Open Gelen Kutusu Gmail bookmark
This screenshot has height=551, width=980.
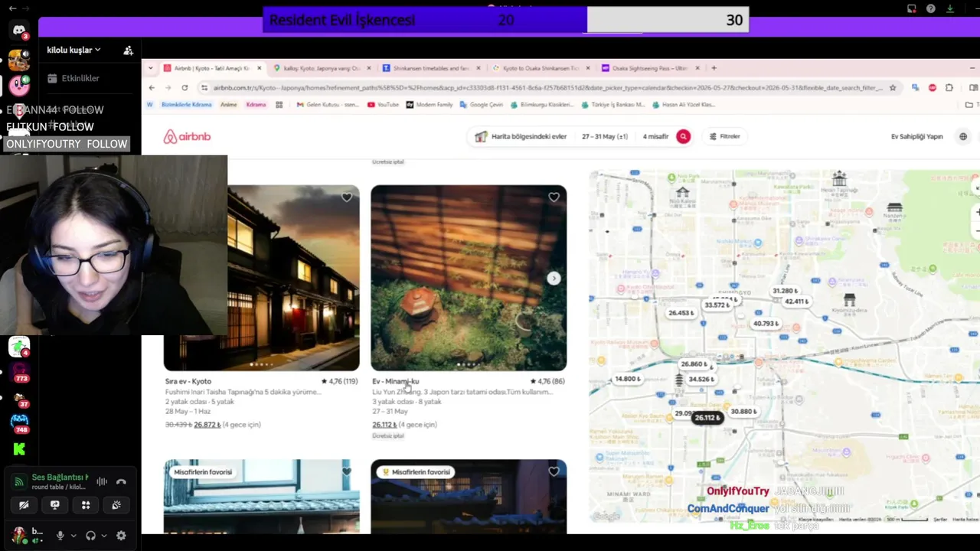[x=327, y=105]
